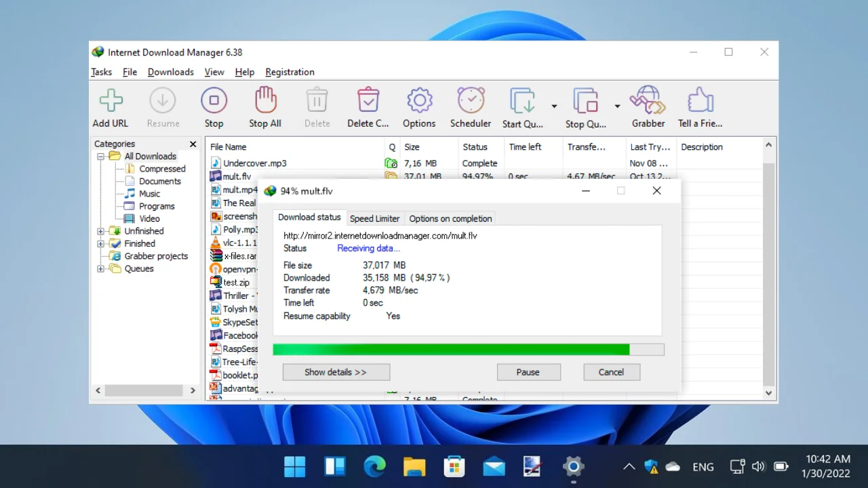Open the Grabber tool icon

click(x=648, y=100)
